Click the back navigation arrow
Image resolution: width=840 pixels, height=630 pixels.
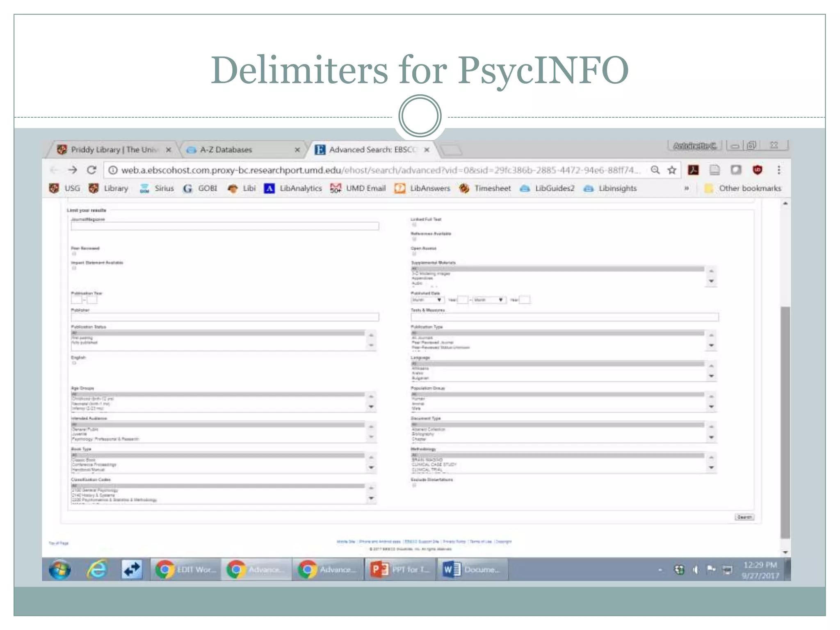tap(54, 170)
